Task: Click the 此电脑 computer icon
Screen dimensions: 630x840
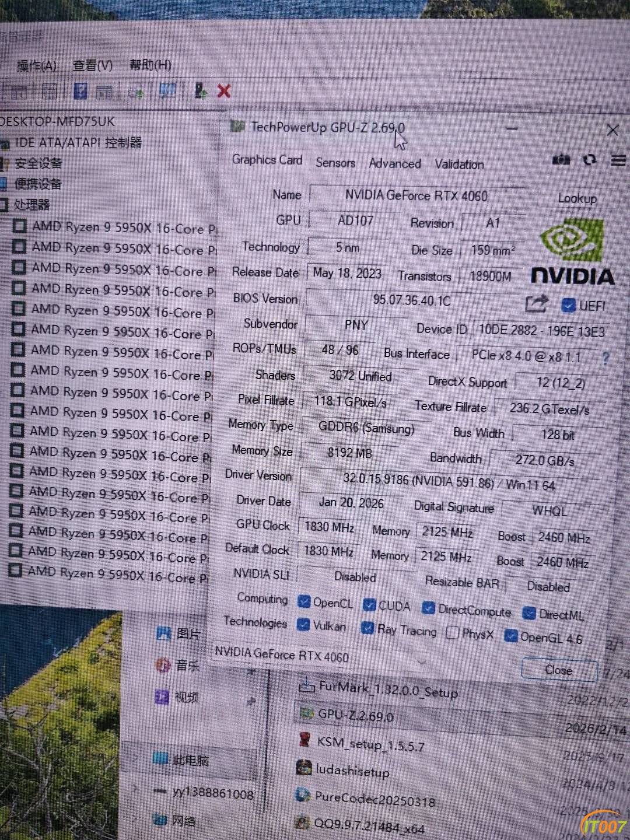Action: point(160,758)
